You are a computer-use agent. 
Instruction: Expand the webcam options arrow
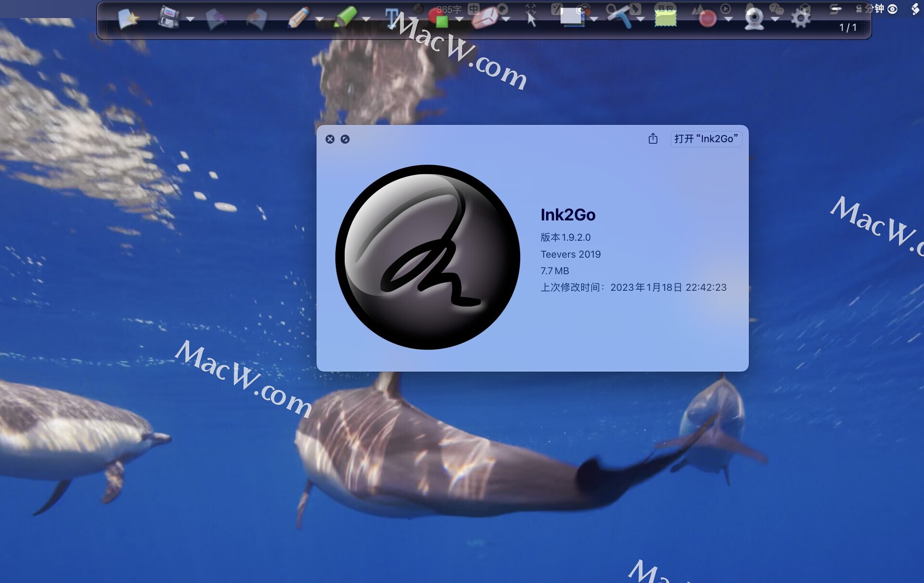coord(775,20)
